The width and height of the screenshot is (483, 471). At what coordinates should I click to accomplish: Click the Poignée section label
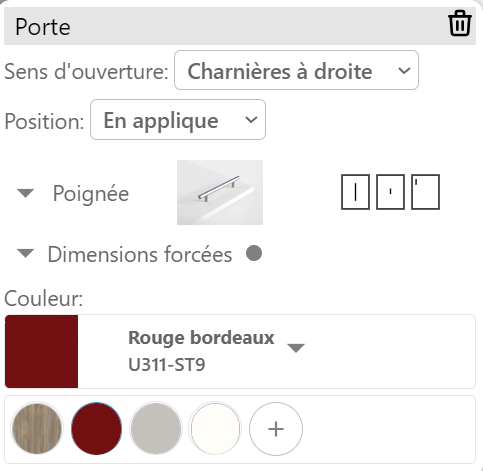point(91,193)
